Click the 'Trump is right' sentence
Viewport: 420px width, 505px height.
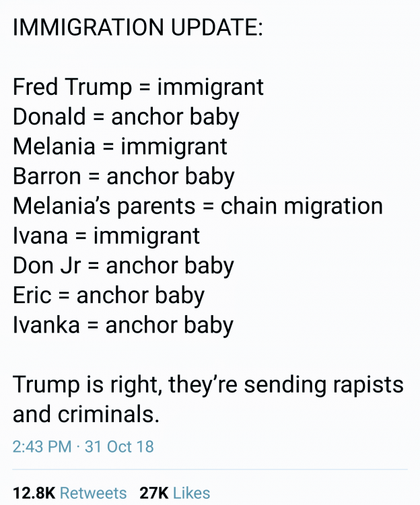click(208, 400)
